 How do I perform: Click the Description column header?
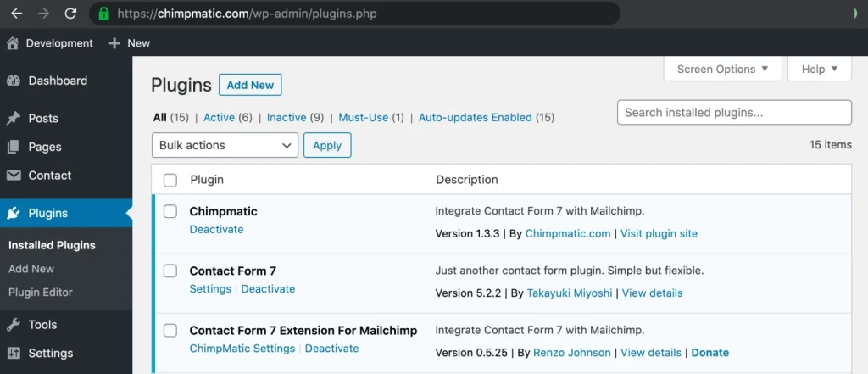[x=467, y=180]
